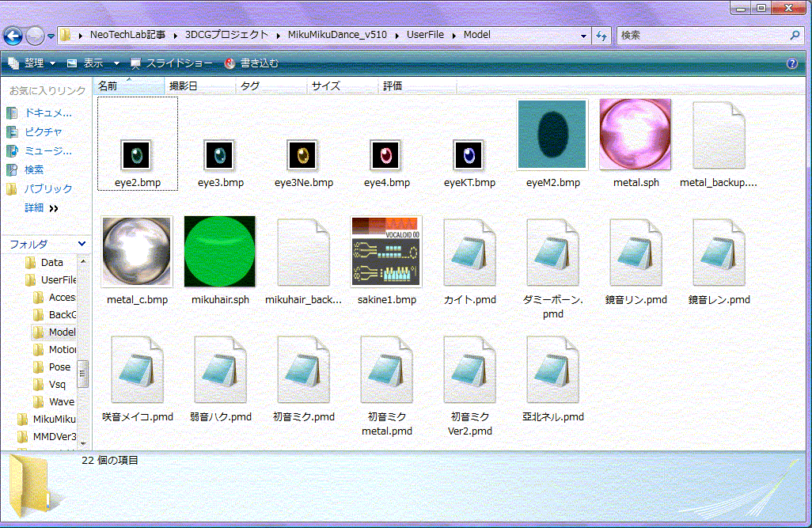Click the Back navigation arrow
Screen dimensions: 812x528
click(x=13, y=36)
